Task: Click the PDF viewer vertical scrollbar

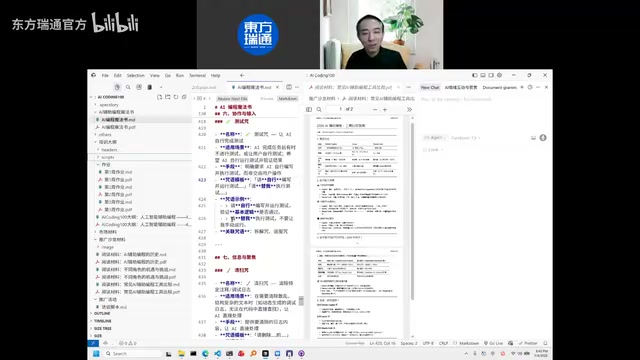Action: (x=412, y=210)
